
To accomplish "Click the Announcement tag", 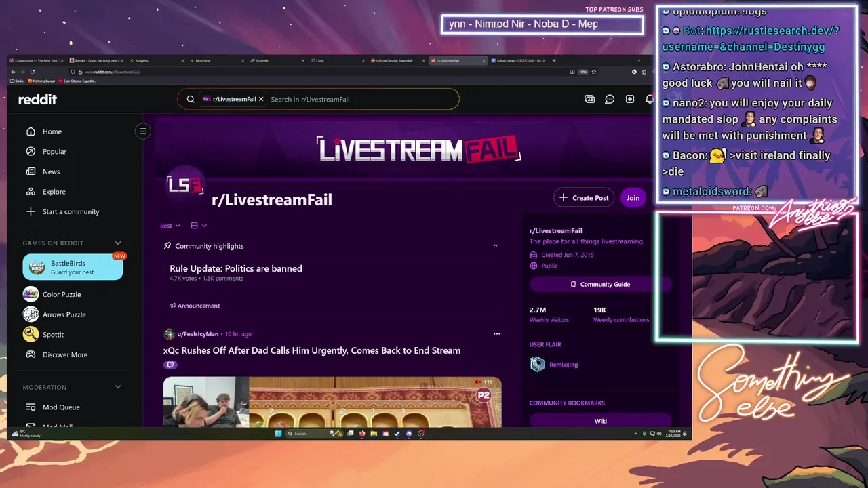I will pyautogui.click(x=195, y=306).
